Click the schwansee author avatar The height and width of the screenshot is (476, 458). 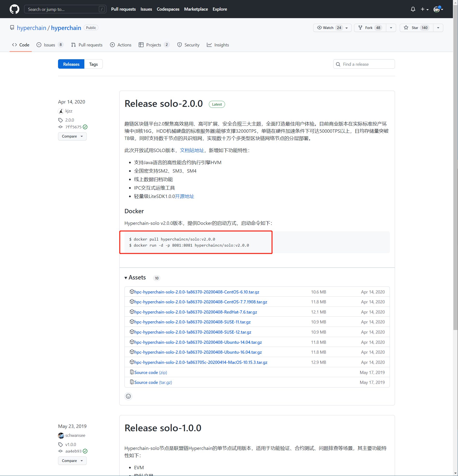click(61, 435)
